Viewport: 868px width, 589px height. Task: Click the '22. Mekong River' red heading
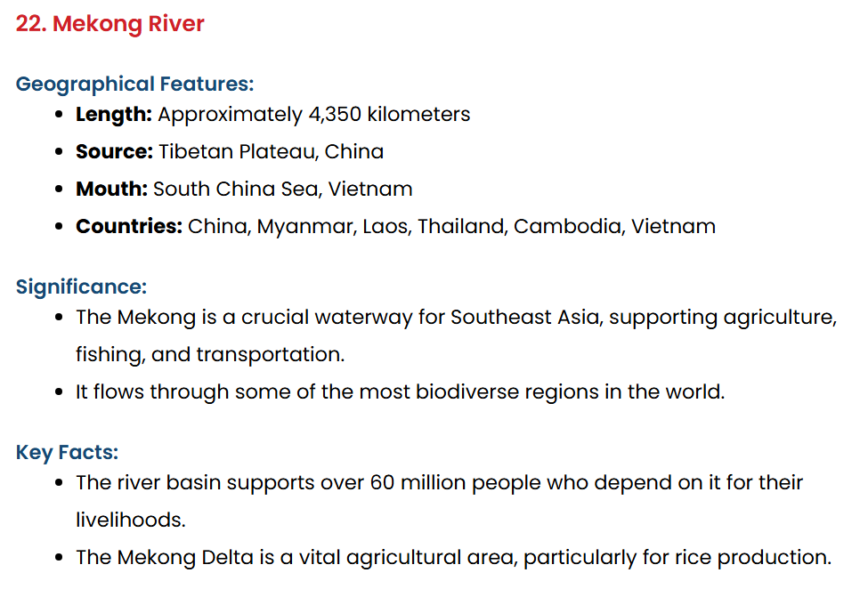[x=110, y=24]
